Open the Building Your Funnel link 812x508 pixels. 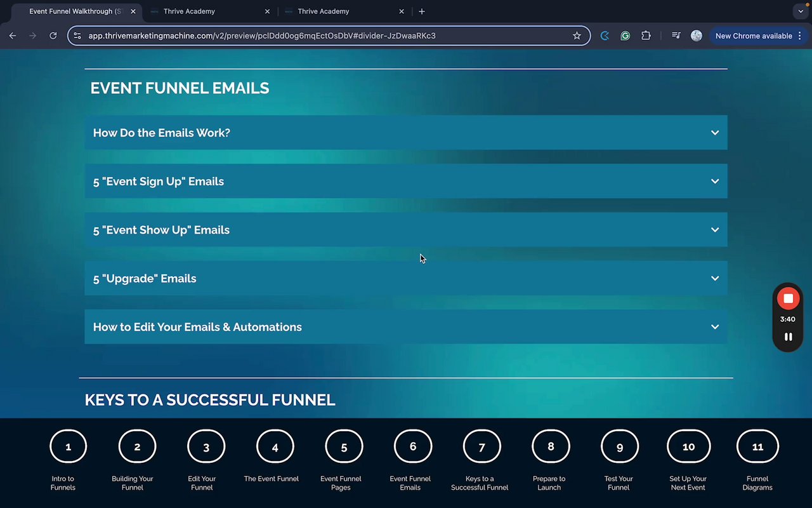(133, 483)
